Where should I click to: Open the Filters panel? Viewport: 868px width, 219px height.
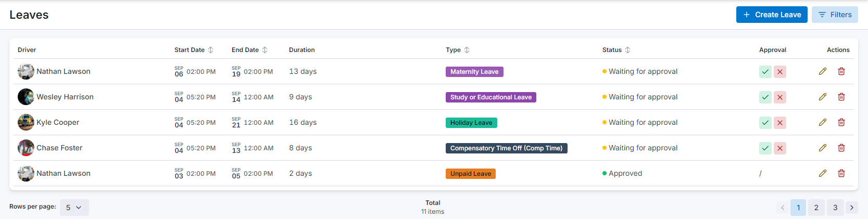point(834,15)
